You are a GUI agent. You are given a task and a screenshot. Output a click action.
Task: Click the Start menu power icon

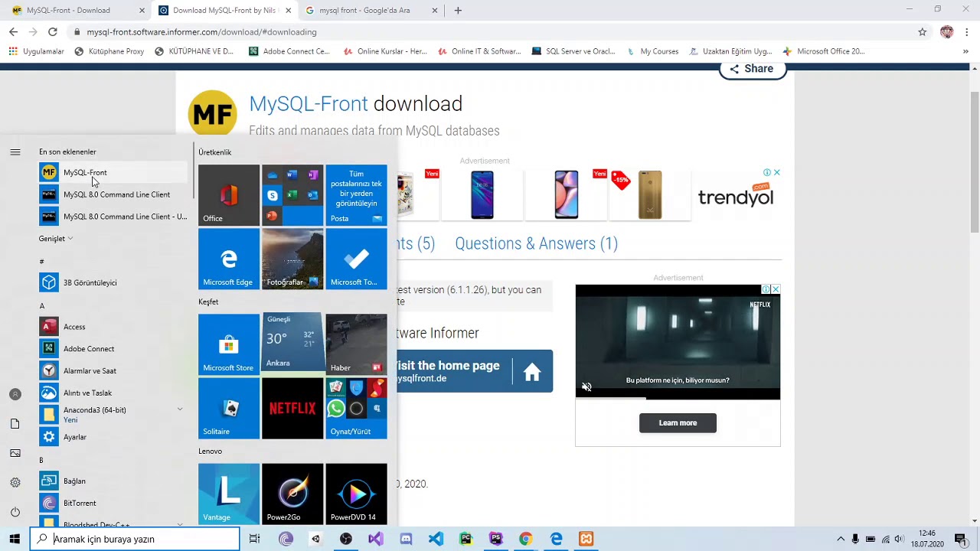(x=15, y=512)
